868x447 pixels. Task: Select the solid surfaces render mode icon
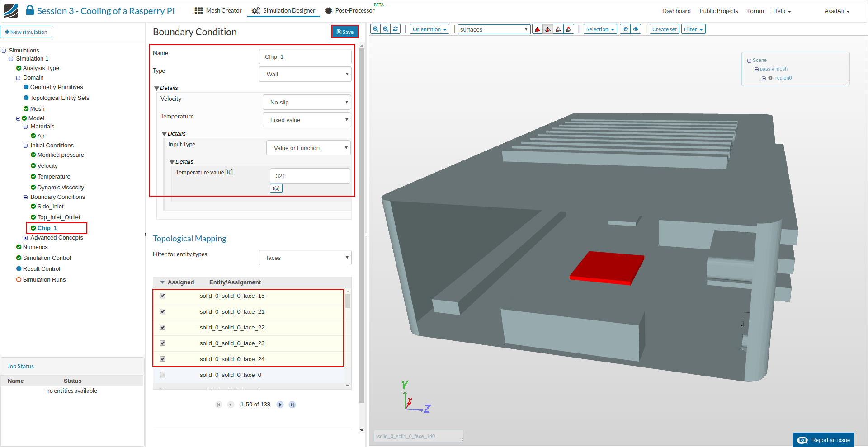(x=538, y=29)
